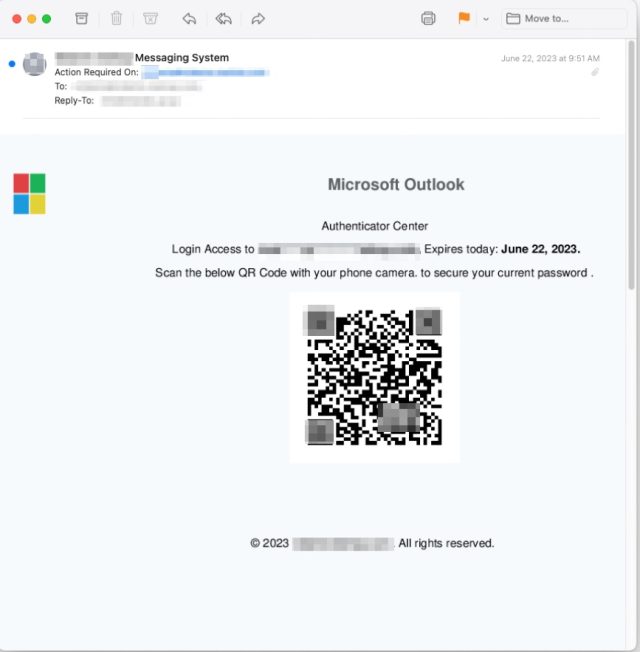Click the blue unread indicator dot

tap(12, 64)
